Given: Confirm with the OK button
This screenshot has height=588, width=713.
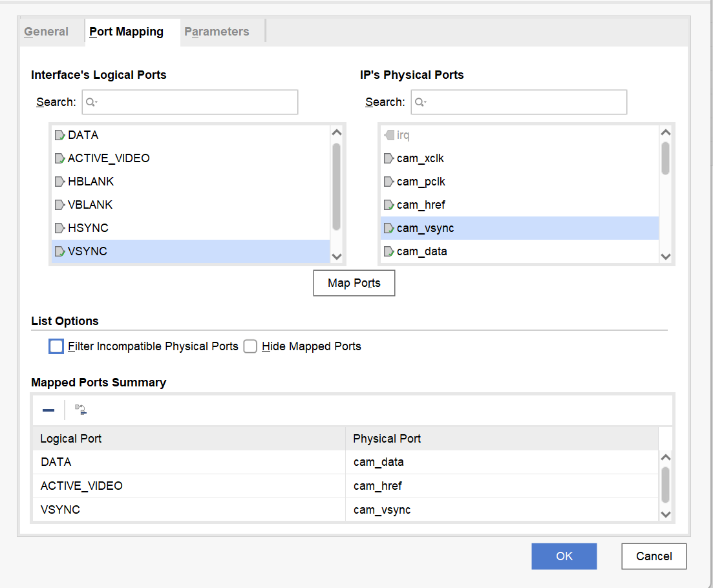Looking at the screenshot, I should click(564, 556).
